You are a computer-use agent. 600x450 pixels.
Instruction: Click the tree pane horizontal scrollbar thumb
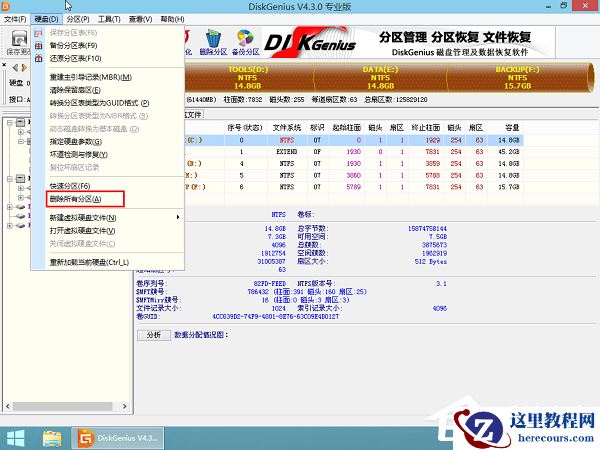63,406
